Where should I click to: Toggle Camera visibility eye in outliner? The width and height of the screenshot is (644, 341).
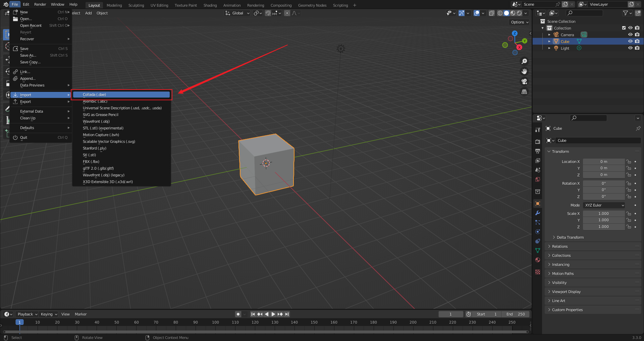(630, 35)
